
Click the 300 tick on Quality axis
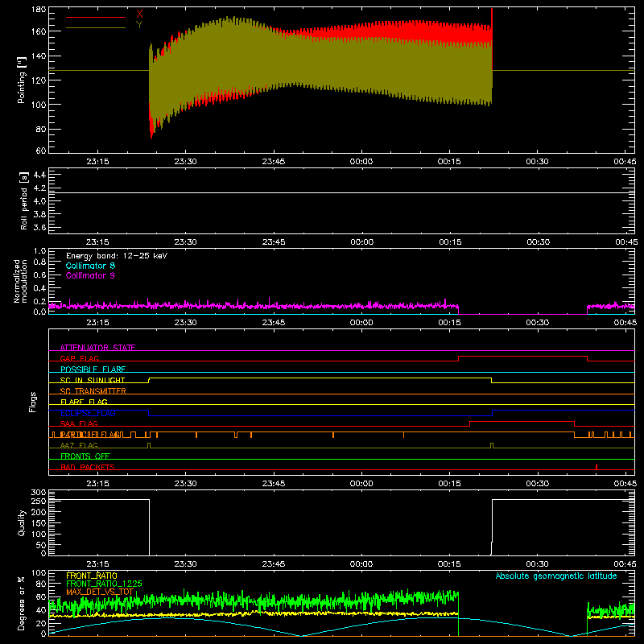[39, 493]
